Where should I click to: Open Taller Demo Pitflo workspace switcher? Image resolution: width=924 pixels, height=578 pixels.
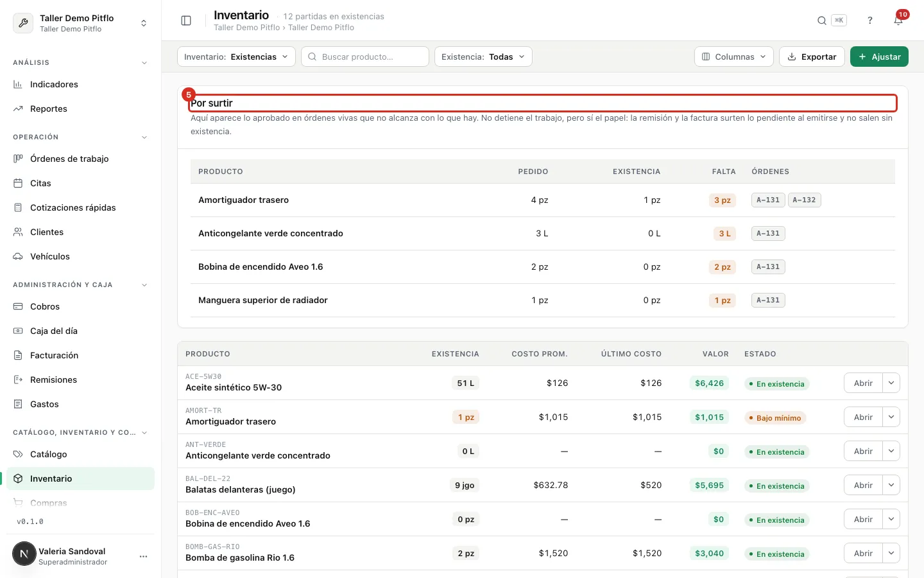click(x=80, y=23)
